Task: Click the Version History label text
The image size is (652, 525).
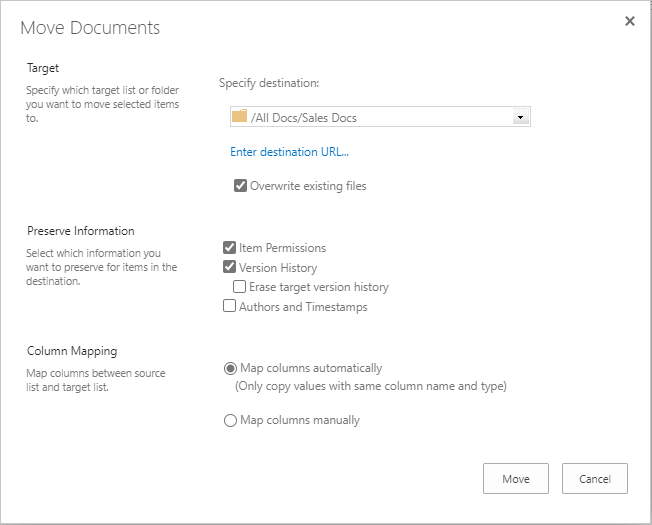Action: [278, 268]
